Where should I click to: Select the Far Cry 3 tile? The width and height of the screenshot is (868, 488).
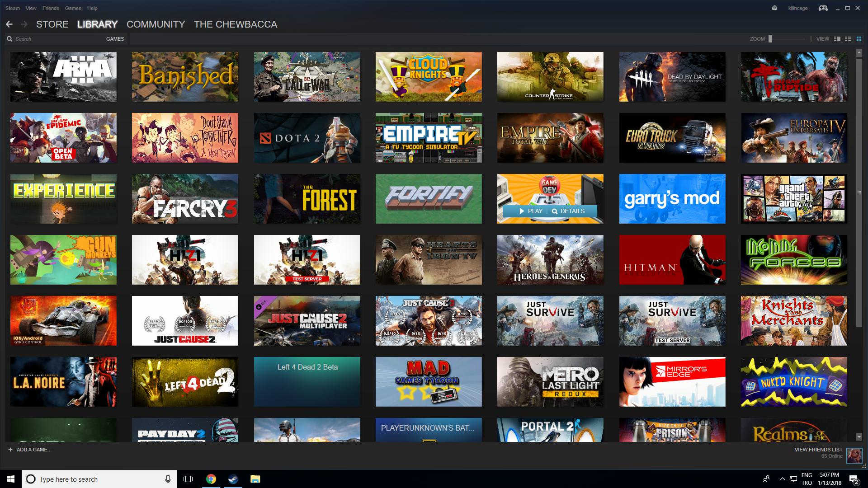tap(185, 199)
